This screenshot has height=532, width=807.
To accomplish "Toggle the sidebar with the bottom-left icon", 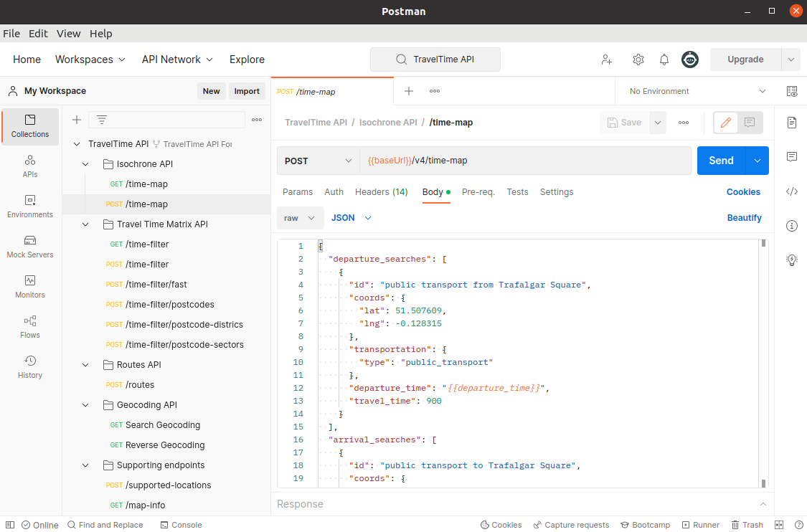I will click(9, 524).
